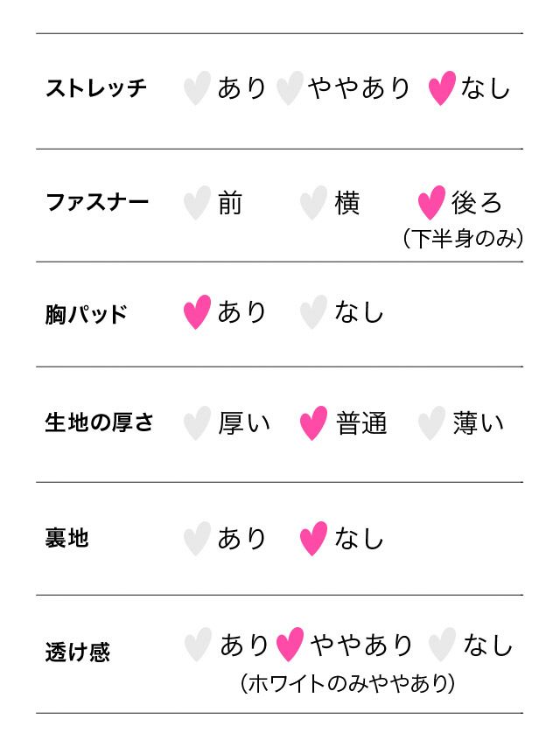Click the 生地の厚さ row label

tap(99, 423)
